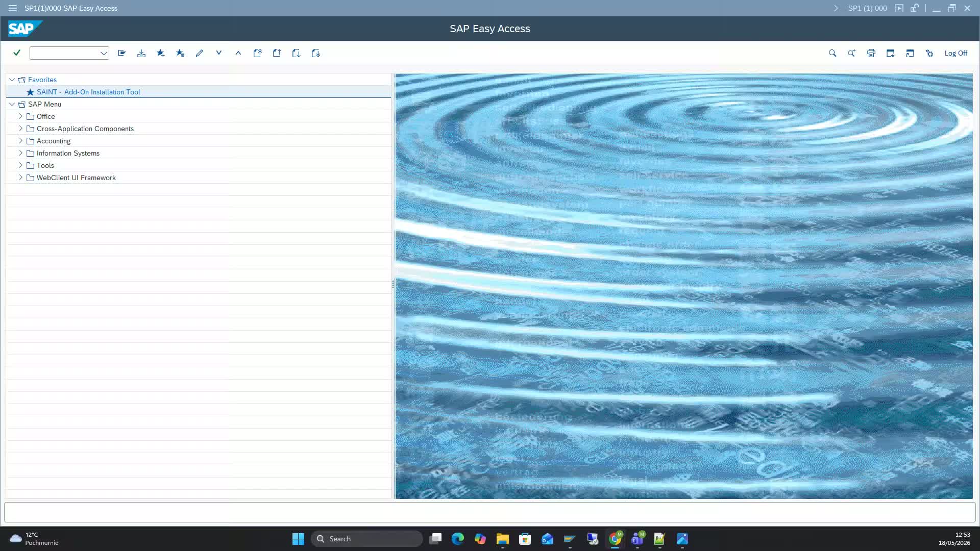Select the Office tree entry

tap(46, 116)
